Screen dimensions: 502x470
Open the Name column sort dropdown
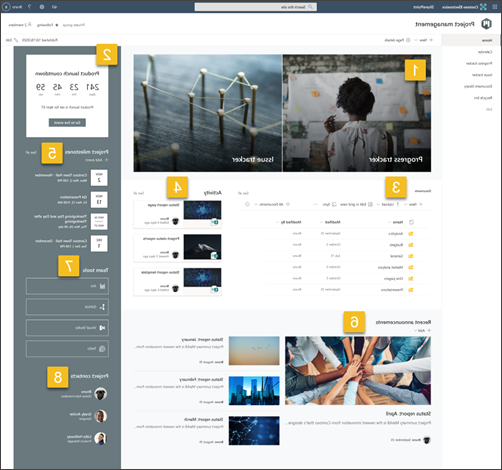click(389, 222)
